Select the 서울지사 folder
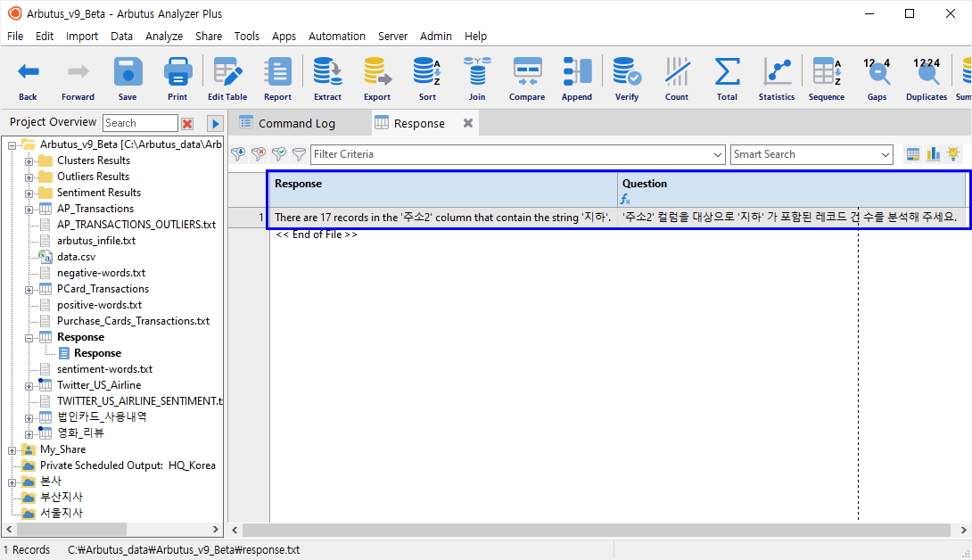The image size is (972, 560). (x=62, y=513)
